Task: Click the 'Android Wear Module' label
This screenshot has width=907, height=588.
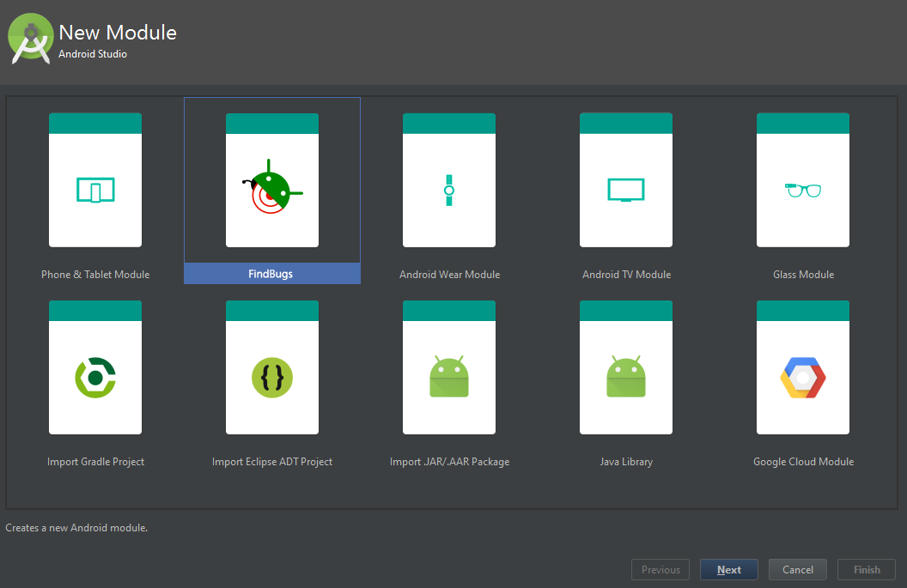Action: click(x=449, y=275)
